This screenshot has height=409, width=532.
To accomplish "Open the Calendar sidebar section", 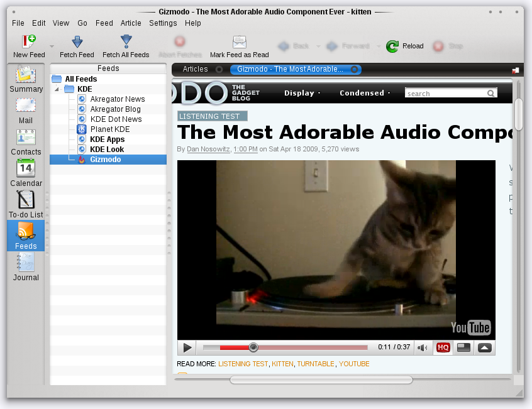I will click(26, 174).
